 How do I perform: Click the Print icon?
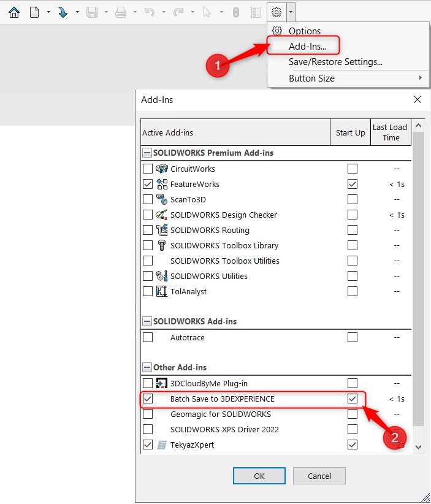tap(121, 12)
